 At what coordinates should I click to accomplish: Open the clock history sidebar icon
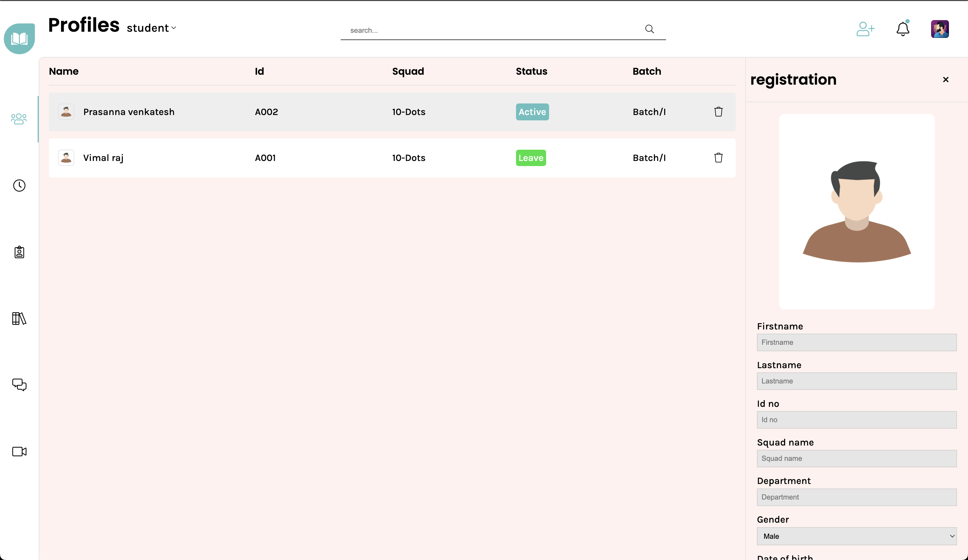(x=19, y=186)
